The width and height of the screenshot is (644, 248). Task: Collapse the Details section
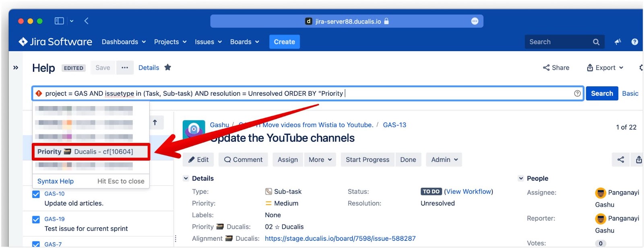[186, 178]
